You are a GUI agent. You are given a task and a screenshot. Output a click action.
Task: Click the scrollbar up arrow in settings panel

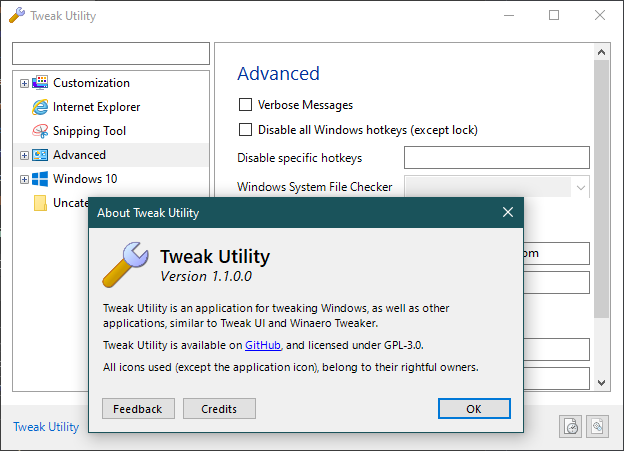click(601, 52)
